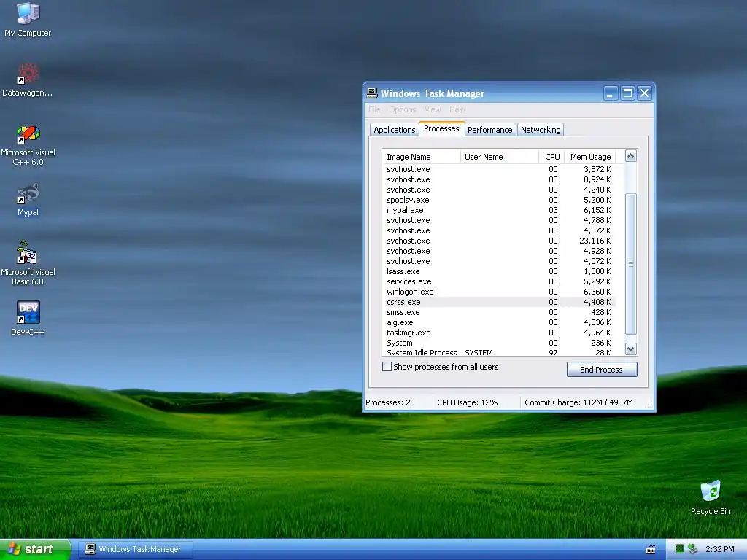747x560 pixels.
Task: Minimize the Task Manager window
Action: tap(611, 93)
